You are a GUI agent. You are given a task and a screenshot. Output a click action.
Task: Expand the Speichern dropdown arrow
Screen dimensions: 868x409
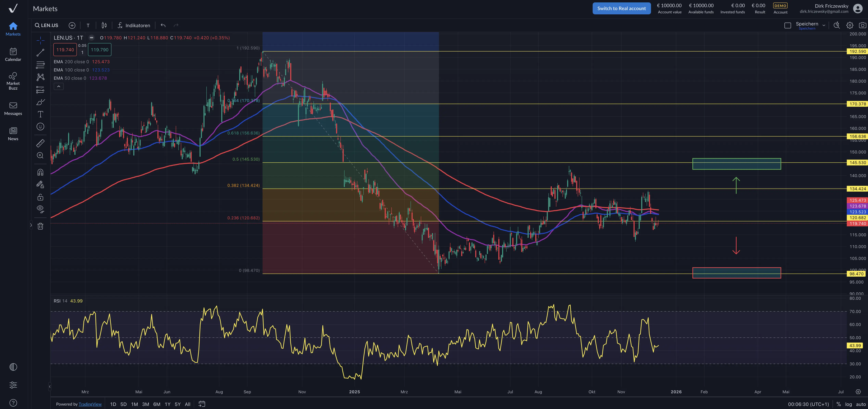824,25
